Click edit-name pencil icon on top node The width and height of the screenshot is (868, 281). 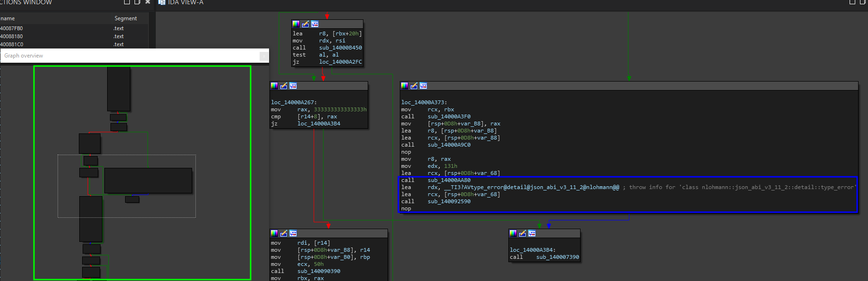pos(305,24)
